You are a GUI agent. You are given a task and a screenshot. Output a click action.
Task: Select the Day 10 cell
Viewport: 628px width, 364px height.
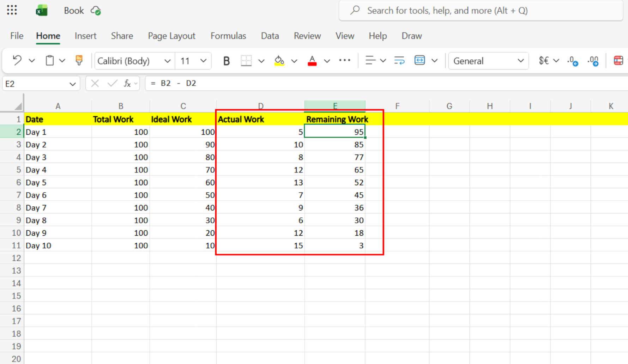[58, 245]
